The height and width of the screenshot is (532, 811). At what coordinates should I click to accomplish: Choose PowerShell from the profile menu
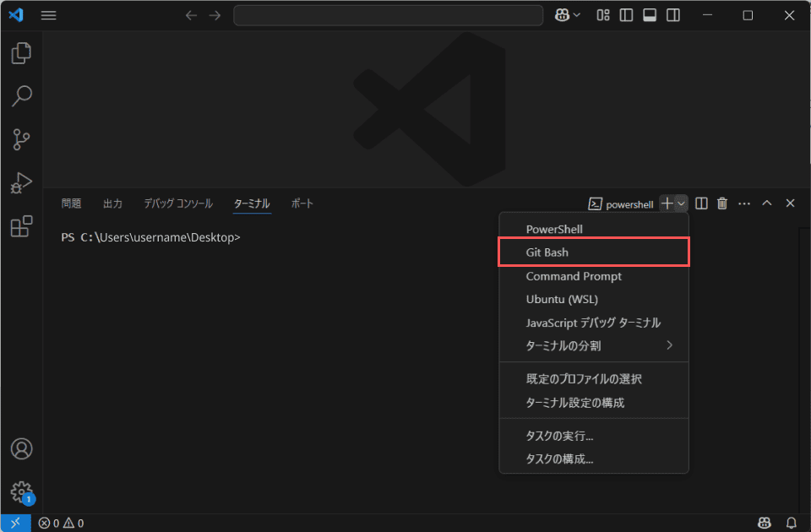tap(594, 229)
